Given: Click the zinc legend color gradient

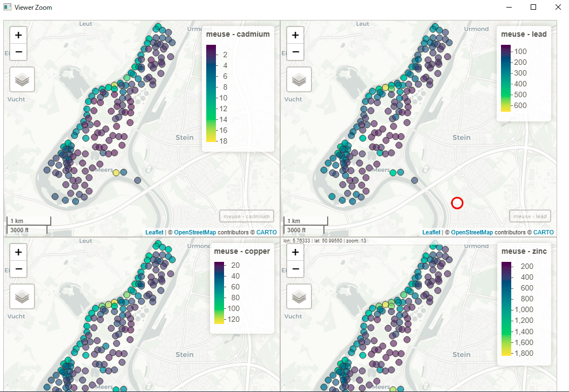Looking at the screenshot, I should [x=506, y=309].
